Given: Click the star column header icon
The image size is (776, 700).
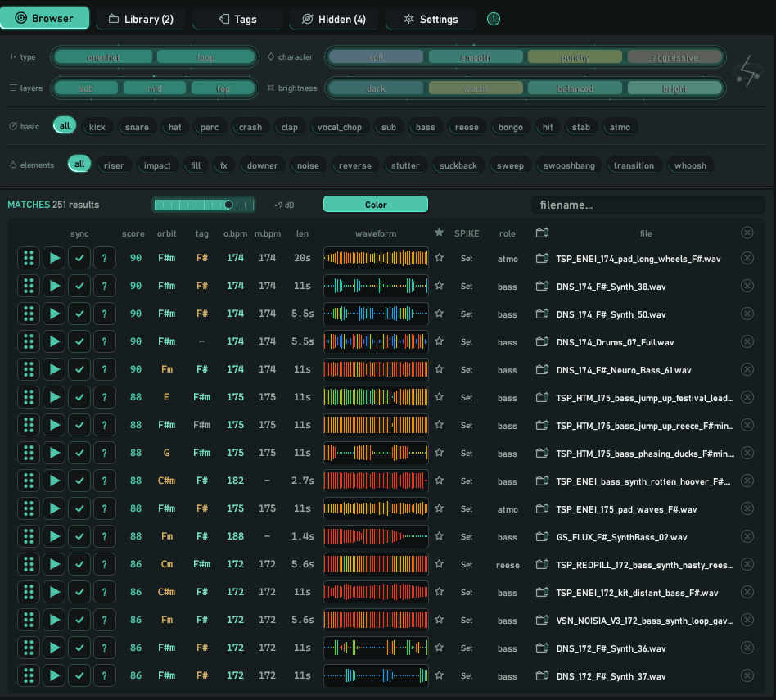Looking at the screenshot, I should 439,233.
